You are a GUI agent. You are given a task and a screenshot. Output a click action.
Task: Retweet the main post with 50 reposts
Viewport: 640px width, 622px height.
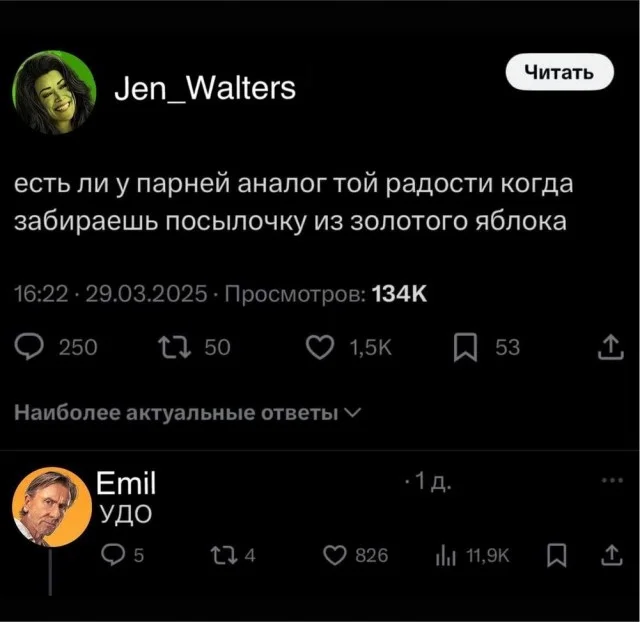click(175, 347)
